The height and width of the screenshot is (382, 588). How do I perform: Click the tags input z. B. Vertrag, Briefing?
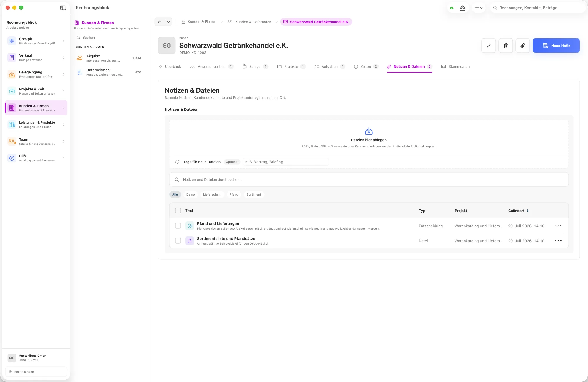point(286,162)
